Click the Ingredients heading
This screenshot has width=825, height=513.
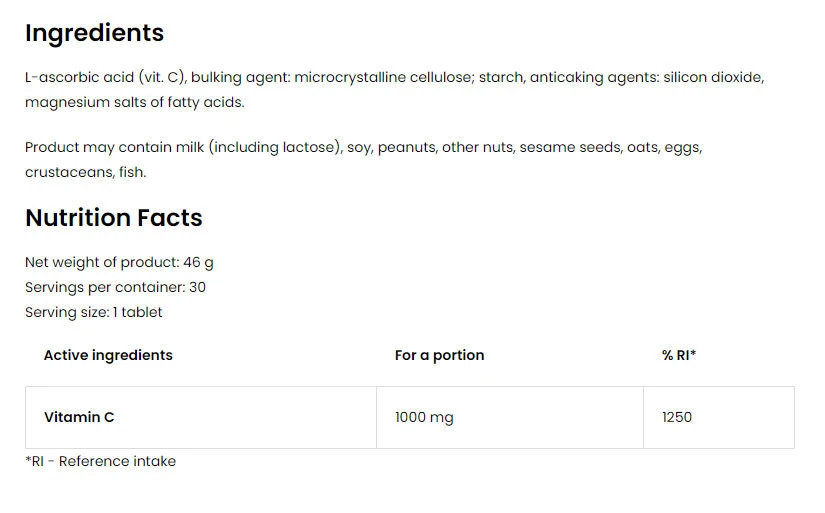click(x=94, y=33)
